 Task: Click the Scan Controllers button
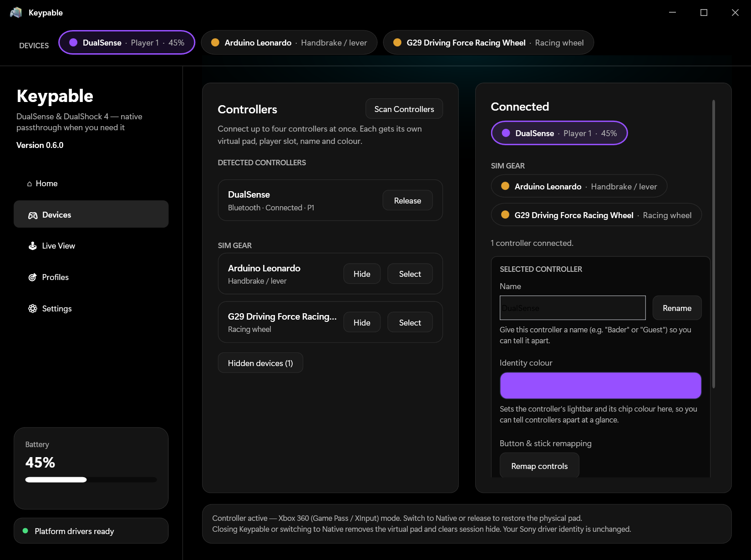[404, 109]
